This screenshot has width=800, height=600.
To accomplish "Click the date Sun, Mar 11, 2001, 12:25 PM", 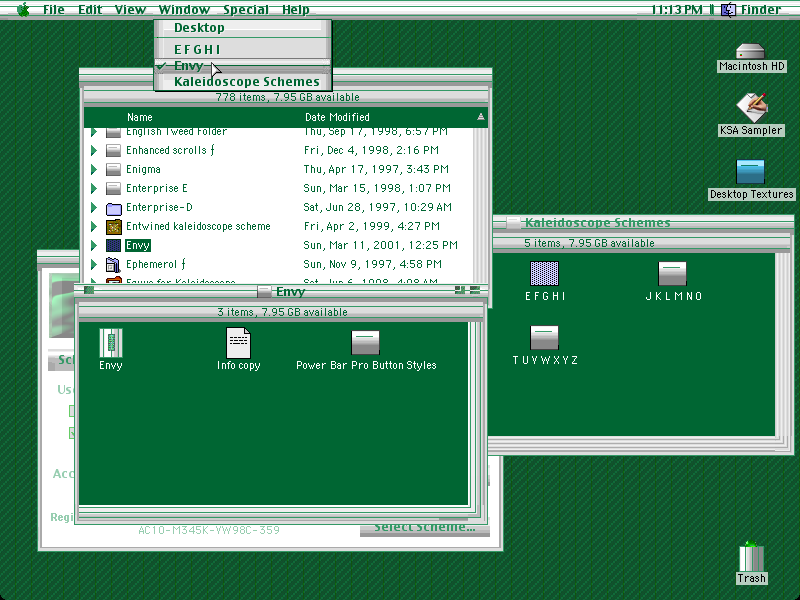I will (380, 245).
